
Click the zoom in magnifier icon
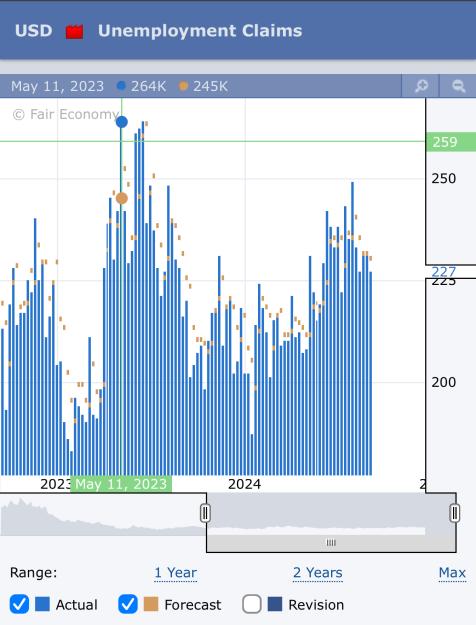click(421, 86)
